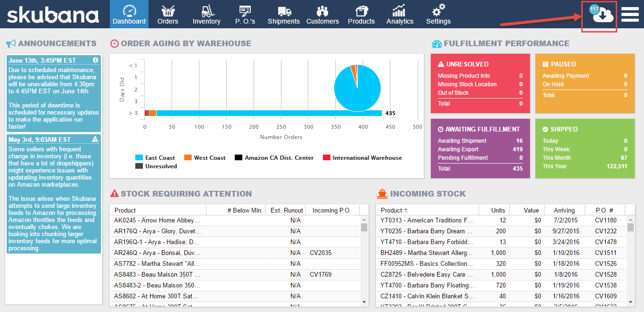The width and height of the screenshot is (644, 312).
Task: Open the P.O.'s navigation item
Action: (245, 14)
